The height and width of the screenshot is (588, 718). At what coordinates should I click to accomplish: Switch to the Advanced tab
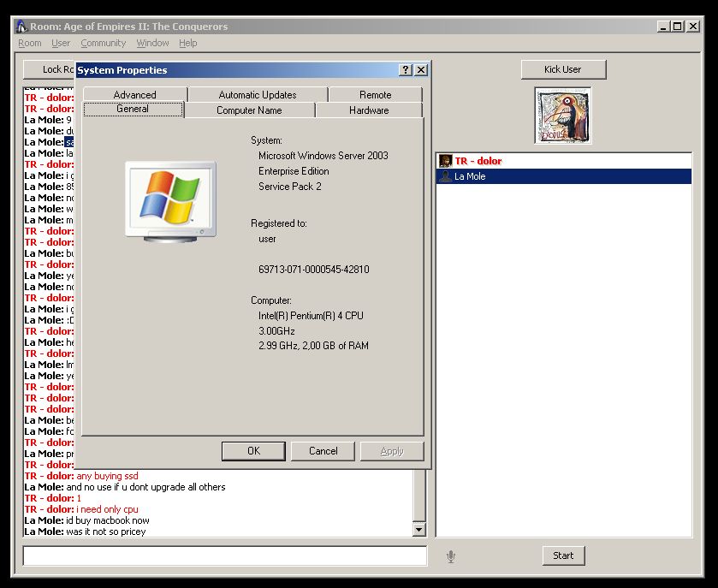(134, 94)
